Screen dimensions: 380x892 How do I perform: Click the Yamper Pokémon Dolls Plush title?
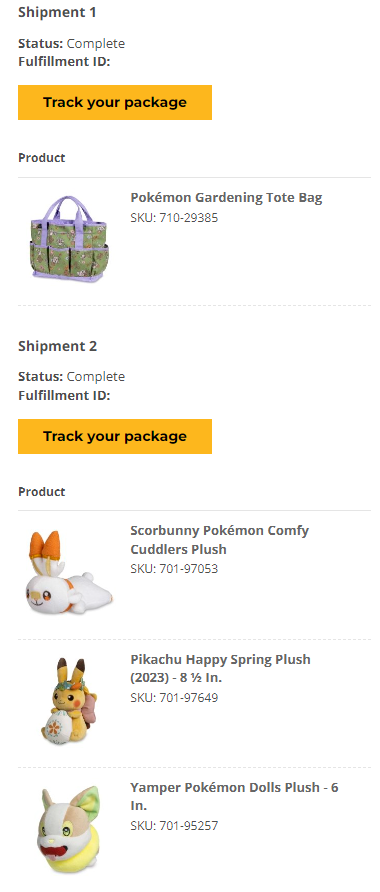[234, 796]
